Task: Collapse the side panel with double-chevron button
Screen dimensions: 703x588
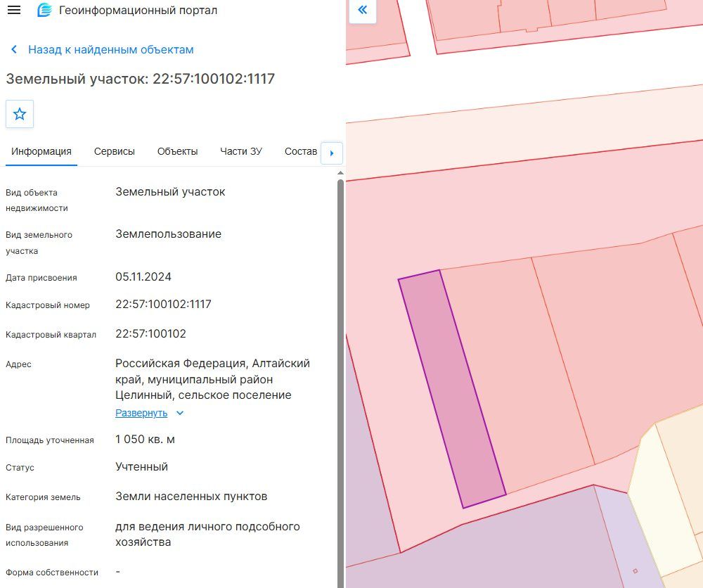Action: point(362,10)
